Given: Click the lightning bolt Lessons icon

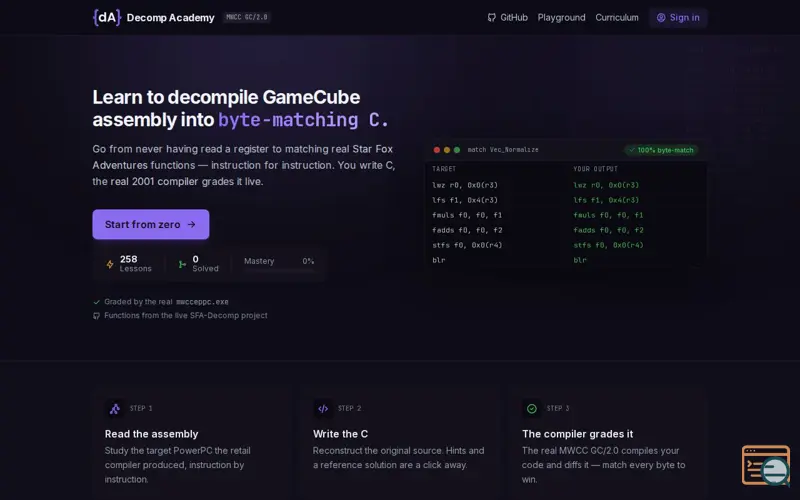Looking at the screenshot, I should pos(110,264).
